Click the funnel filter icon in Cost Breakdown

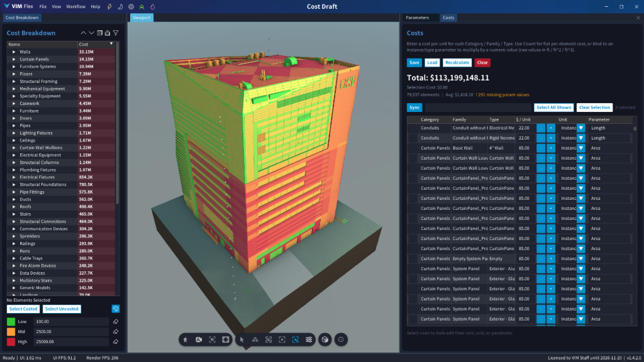pyautogui.click(x=116, y=33)
